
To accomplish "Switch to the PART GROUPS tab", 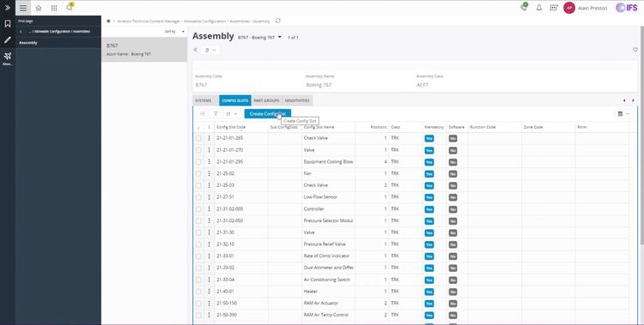I will click(266, 100).
